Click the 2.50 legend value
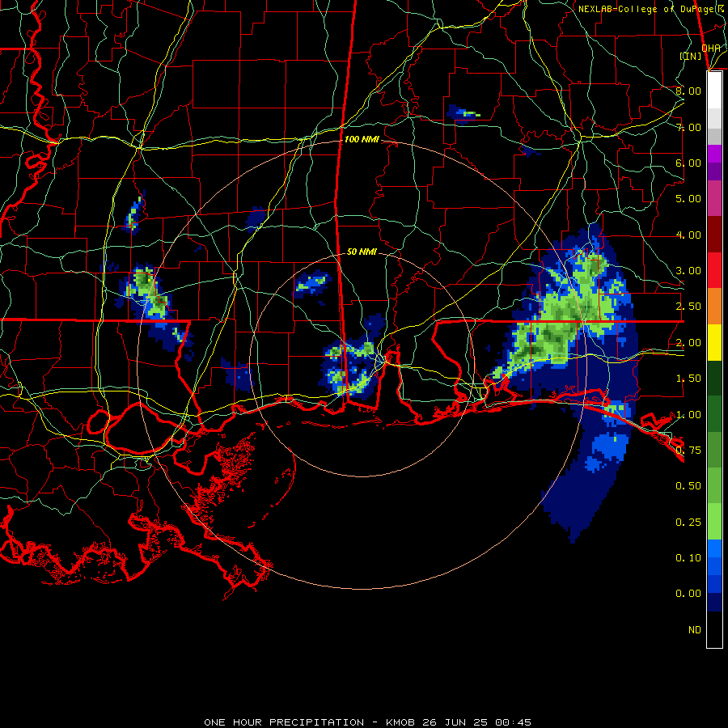The width and height of the screenshot is (728, 728). coord(688,307)
